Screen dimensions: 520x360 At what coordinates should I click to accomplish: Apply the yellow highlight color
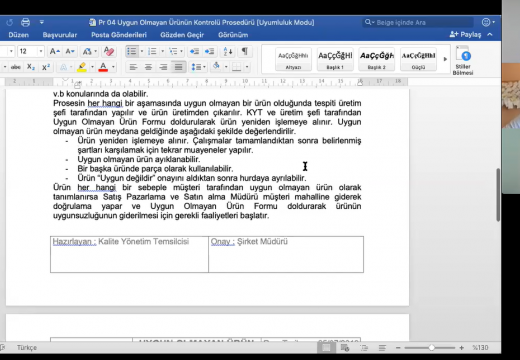pyautogui.click(x=82, y=67)
